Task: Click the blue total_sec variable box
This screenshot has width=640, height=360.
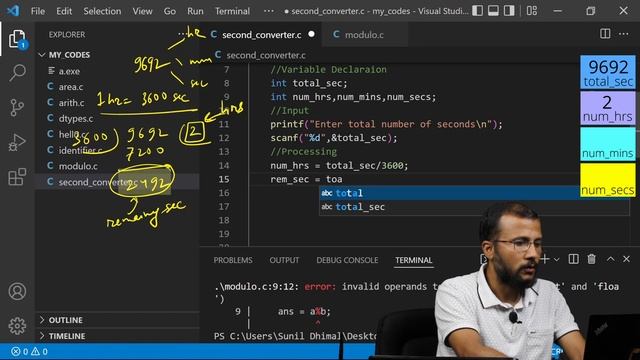Action: tap(608, 72)
